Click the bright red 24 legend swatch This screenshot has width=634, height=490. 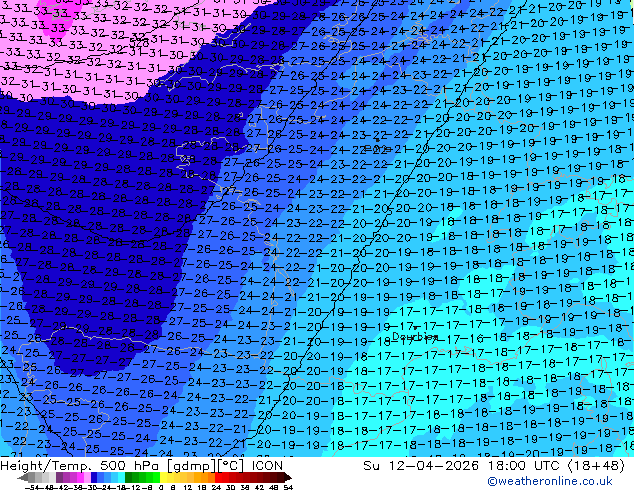tap(218, 477)
